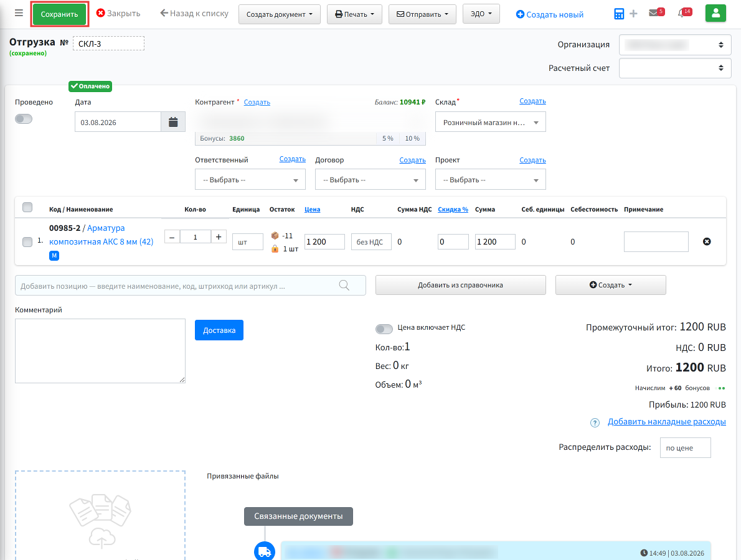Open the Организация selector
Image resolution: width=741 pixels, height=560 pixels.
click(x=675, y=45)
